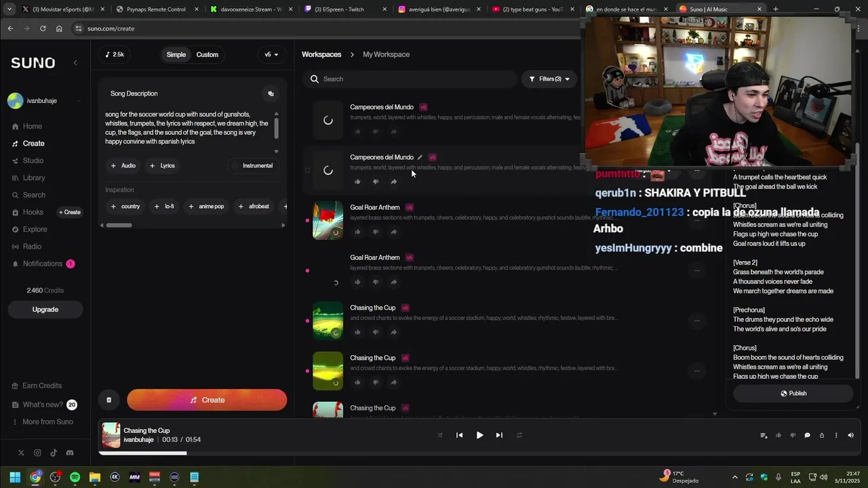
Task: Open Radio in sidebar
Action: (x=32, y=246)
